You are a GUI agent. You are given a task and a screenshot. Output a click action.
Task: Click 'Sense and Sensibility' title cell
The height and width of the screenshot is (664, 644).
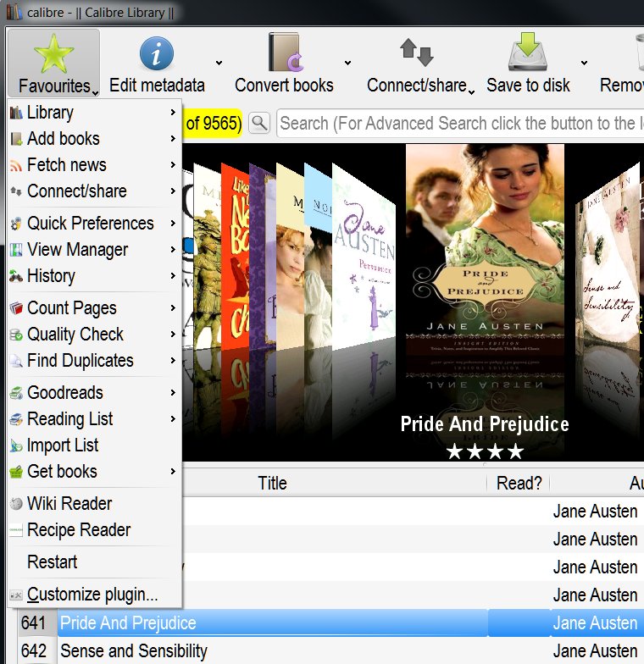[x=273, y=650]
